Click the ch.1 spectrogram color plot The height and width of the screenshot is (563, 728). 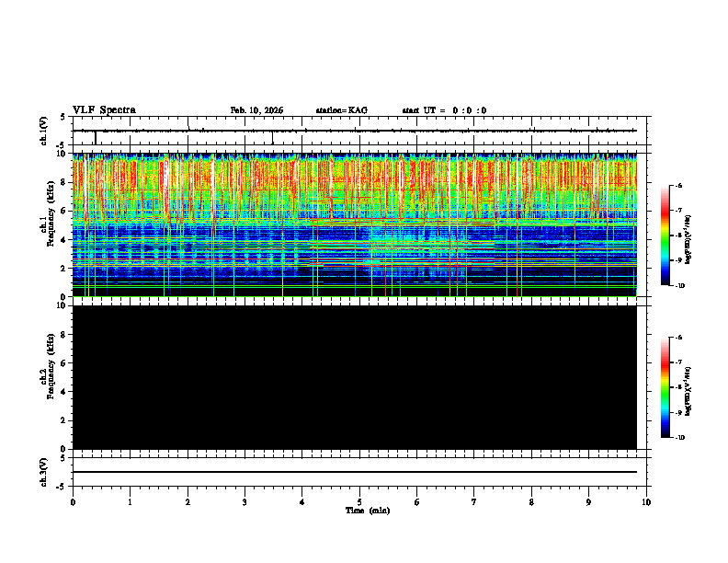(x=354, y=224)
